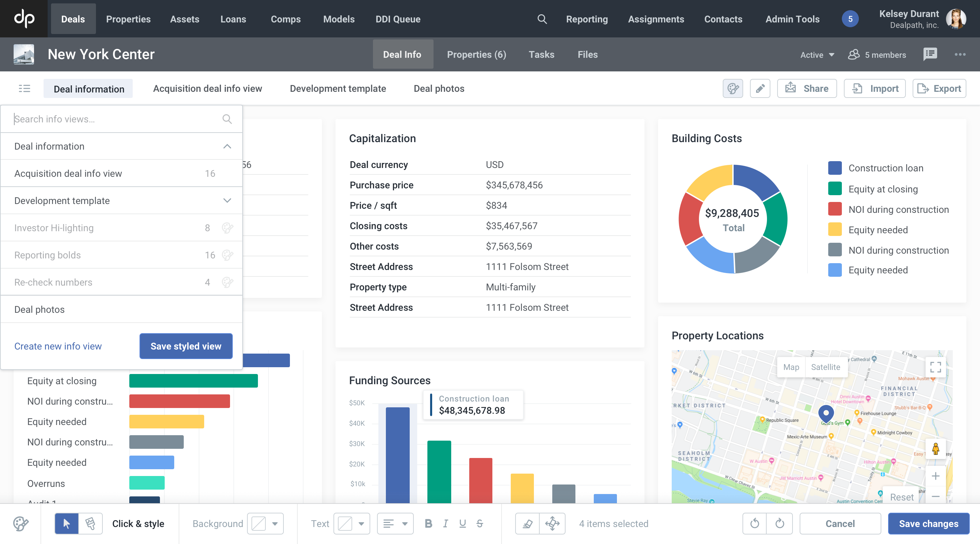Viewport: 980px width, 544px height.
Task: Click the Save styled view button
Action: coord(186,346)
